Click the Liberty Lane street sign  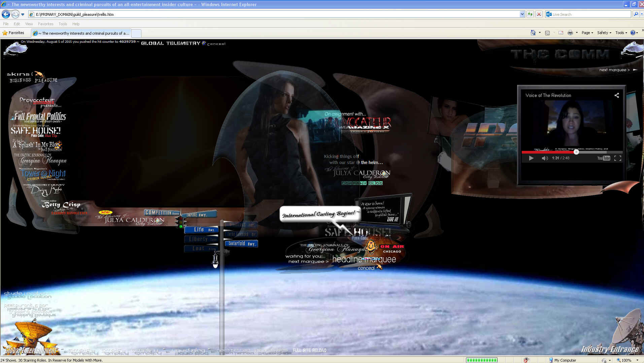[201, 239]
